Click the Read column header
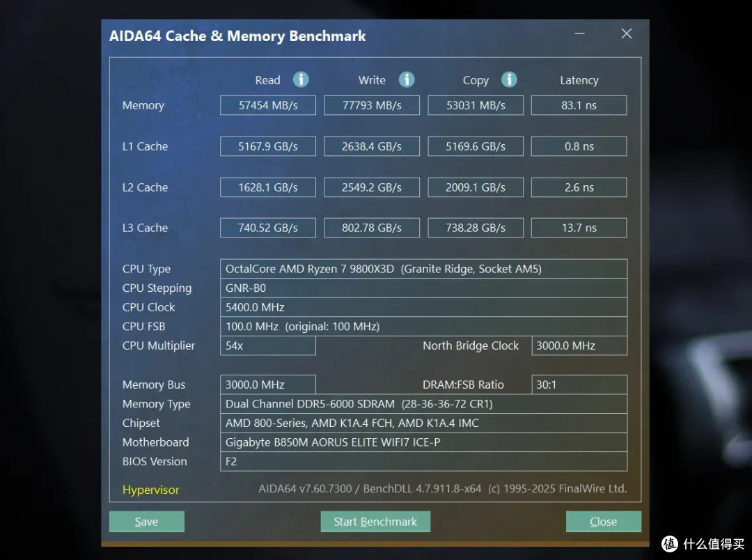The height and width of the screenshot is (560, 752). pyautogui.click(x=267, y=80)
